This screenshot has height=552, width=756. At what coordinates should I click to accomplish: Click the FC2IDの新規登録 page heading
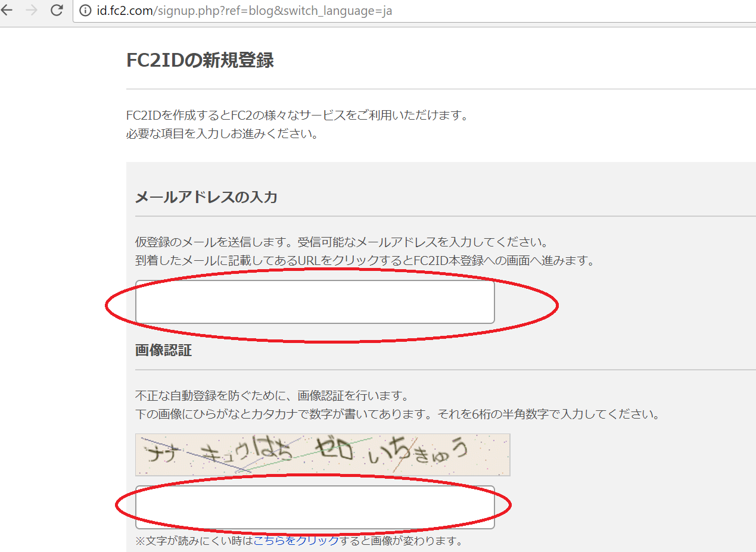(200, 60)
